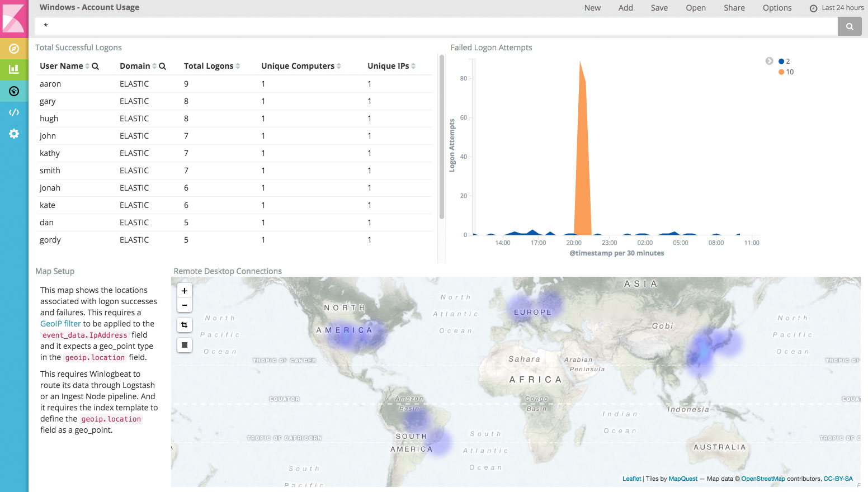Open the Last 24 hours time picker
The height and width of the screenshot is (492, 868).
click(836, 8)
